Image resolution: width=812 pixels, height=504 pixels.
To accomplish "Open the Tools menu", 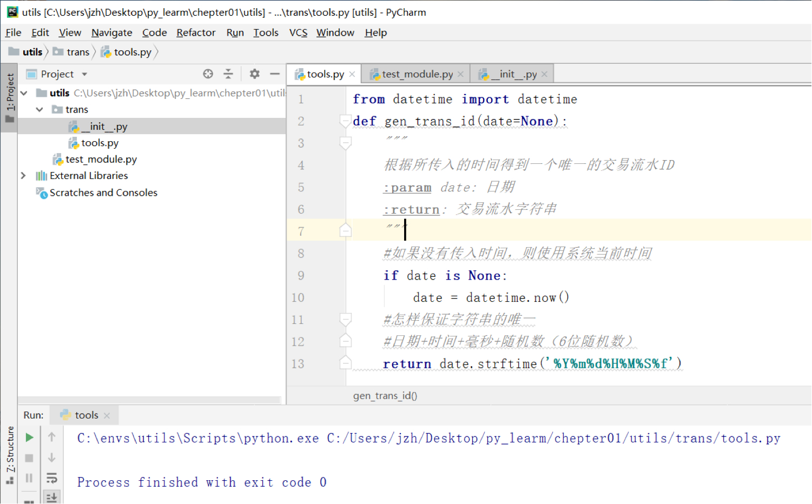I will pos(266,32).
